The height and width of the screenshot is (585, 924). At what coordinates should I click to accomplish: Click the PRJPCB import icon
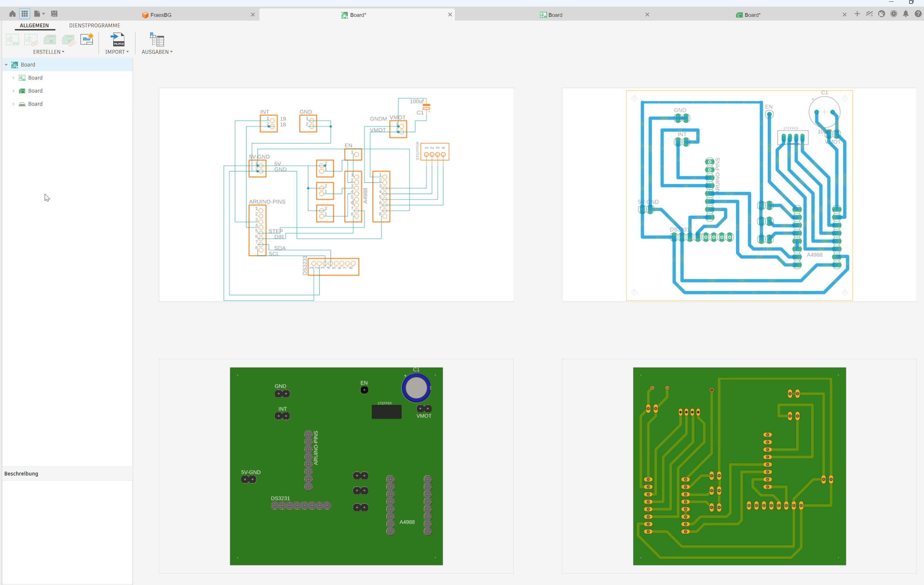(117, 40)
